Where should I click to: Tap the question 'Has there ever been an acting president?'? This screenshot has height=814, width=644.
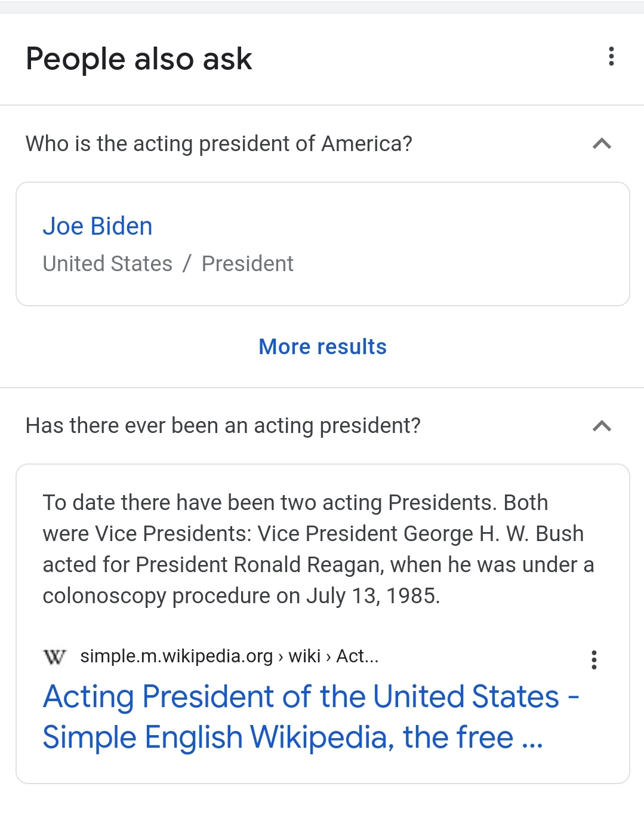click(x=223, y=426)
